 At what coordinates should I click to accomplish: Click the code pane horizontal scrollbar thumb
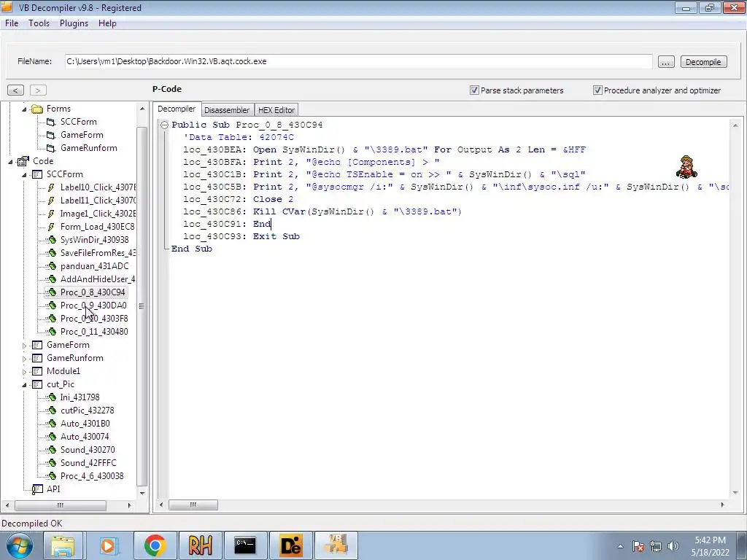point(193,505)
